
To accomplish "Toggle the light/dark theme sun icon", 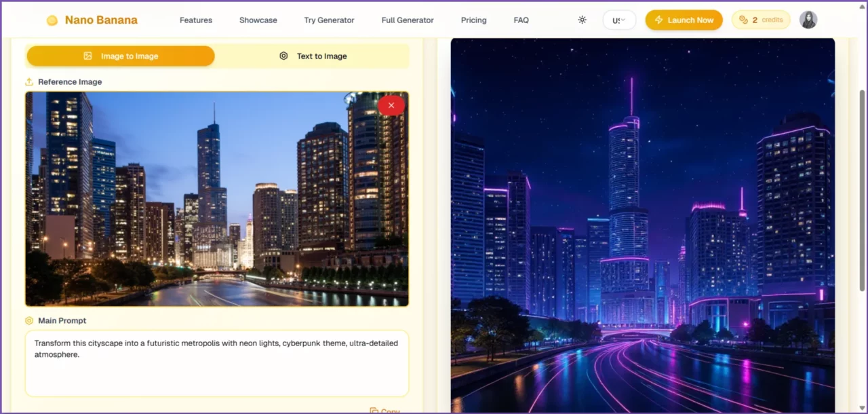I will pyautogui.click(x=582, y=20).
